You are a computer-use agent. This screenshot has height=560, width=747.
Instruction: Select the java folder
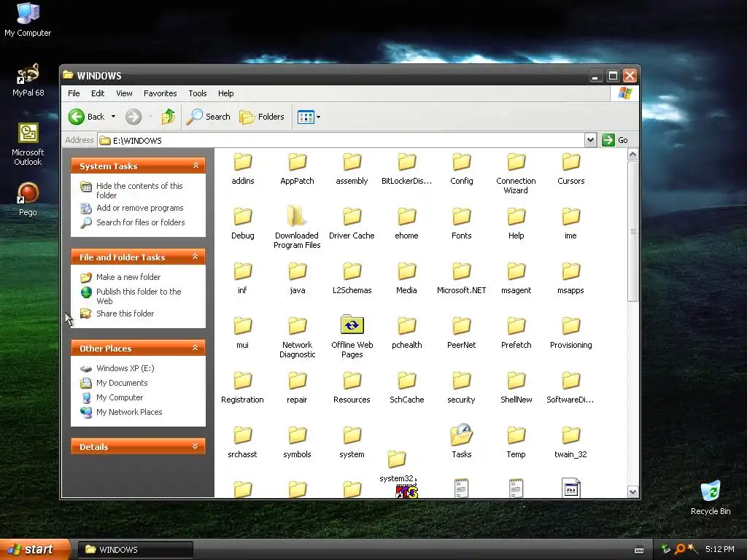(x=298, y=278)
